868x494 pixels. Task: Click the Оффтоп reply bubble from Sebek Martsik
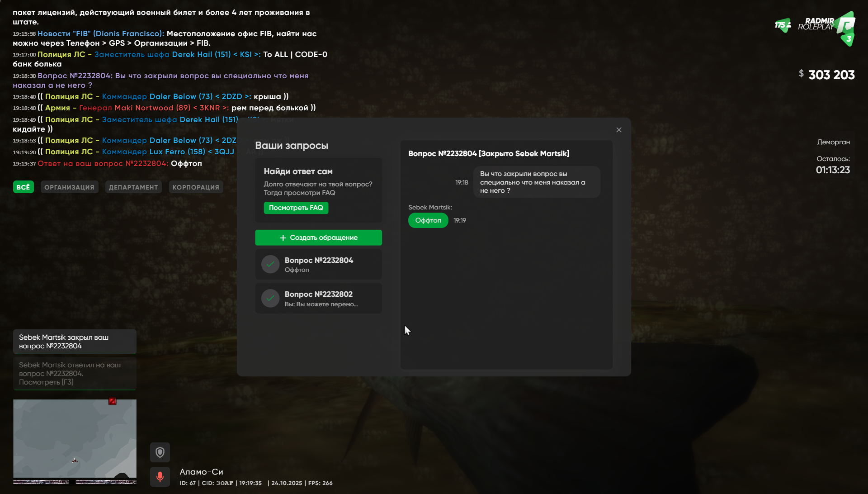[x=428, y=220]
